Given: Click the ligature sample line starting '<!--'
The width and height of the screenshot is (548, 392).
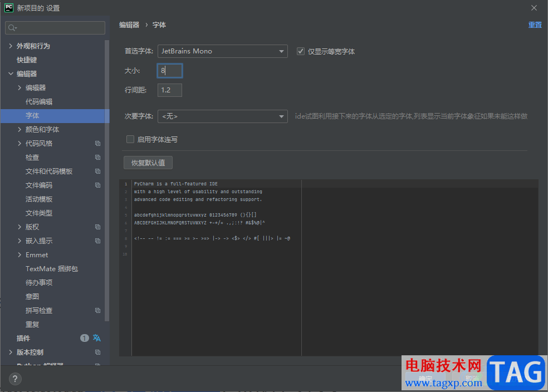Looking at the screenshot, I should pyautogui.click(x=212, y=239).
